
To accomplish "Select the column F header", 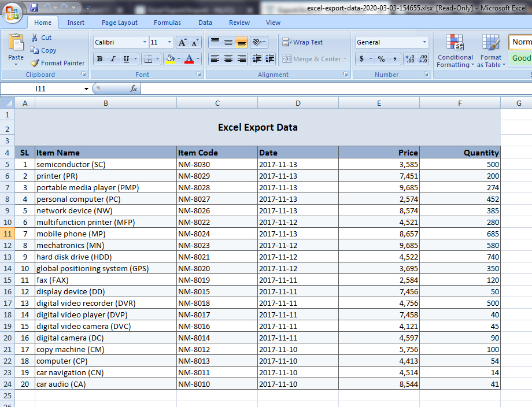I will tap(460, 102).
